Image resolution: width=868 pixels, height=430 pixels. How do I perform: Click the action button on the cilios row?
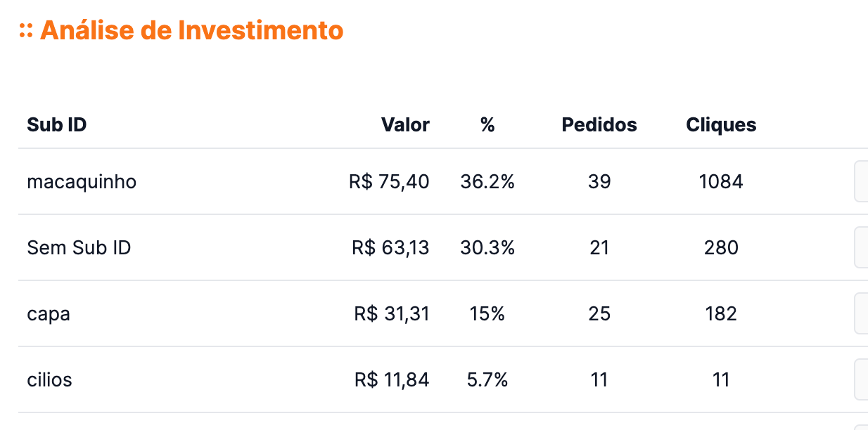coord(863,379)
